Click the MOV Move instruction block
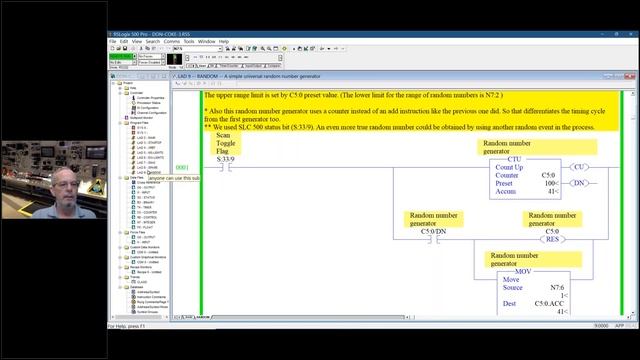Image resolution: width=640 pixels, height=360 pixels. pos(533,292)
